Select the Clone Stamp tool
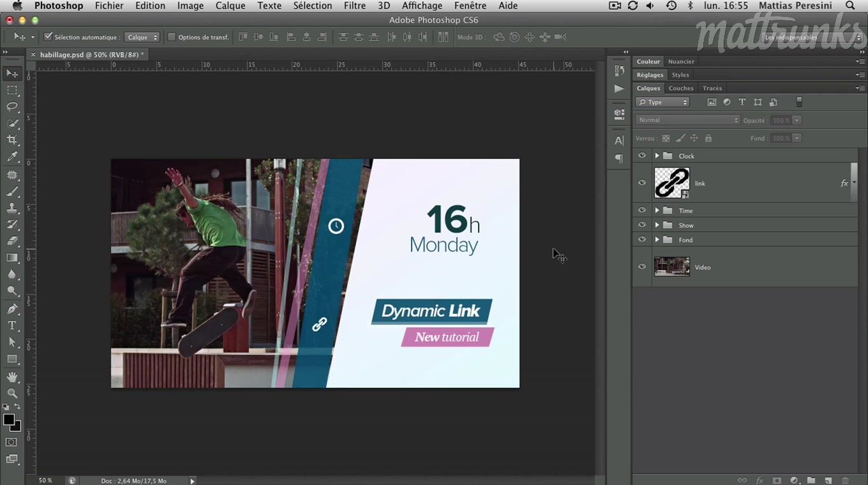The height and width of the screenshot is (485, 868). point(12,208)
